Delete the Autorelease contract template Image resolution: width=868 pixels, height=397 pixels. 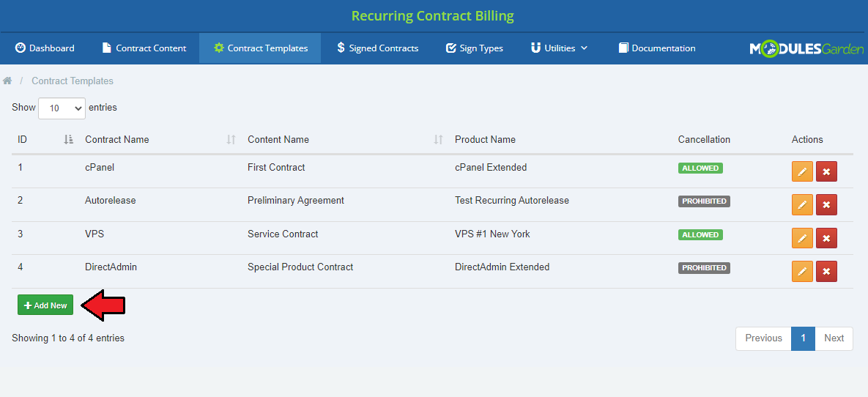pos(826,205)
